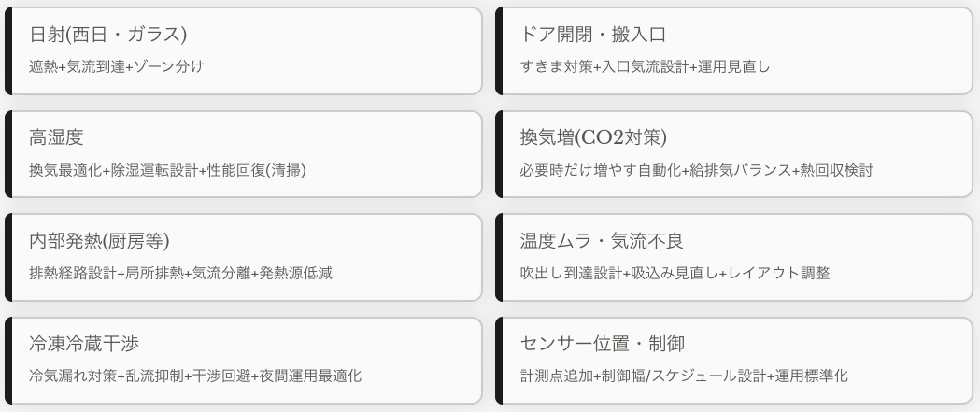Click the dark left accent bar of 高湿度 card
The image size is (980, 412).
tap(8, 154)
